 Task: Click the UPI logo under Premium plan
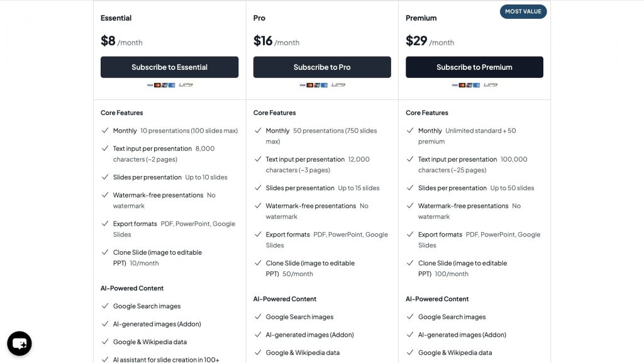tap(491, 85)
